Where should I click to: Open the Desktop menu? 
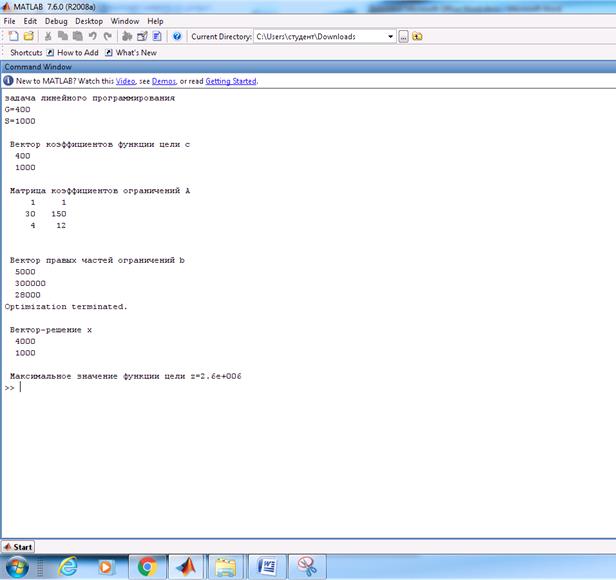point(89,21)
